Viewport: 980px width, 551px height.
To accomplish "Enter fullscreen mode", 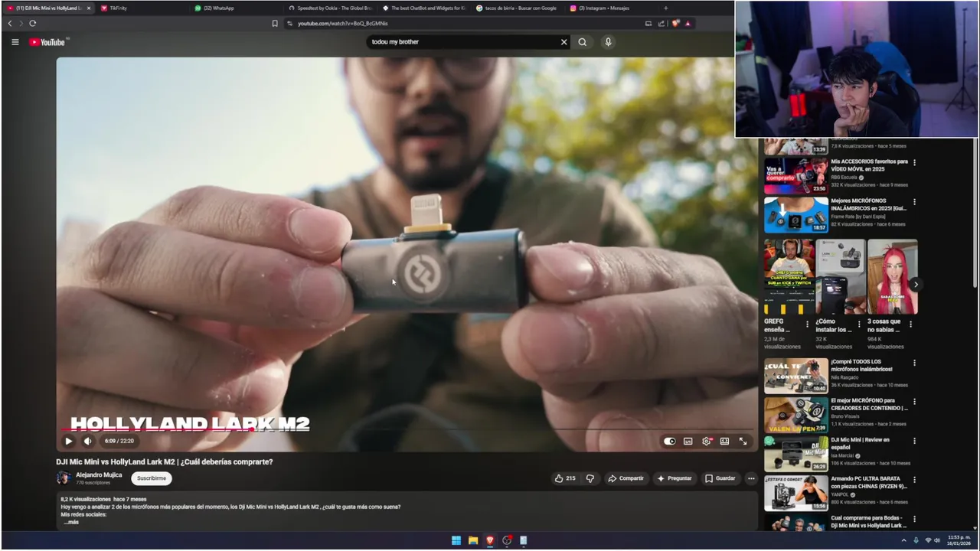I will pyautogui.click(x=743, y=441).
